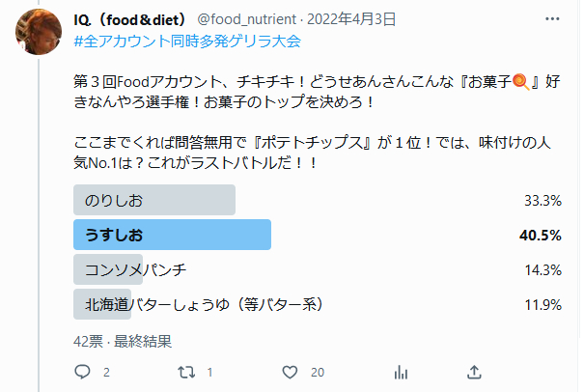Click the reply count number 2
This screenshot has height=392, width=584.
point(106,373)
